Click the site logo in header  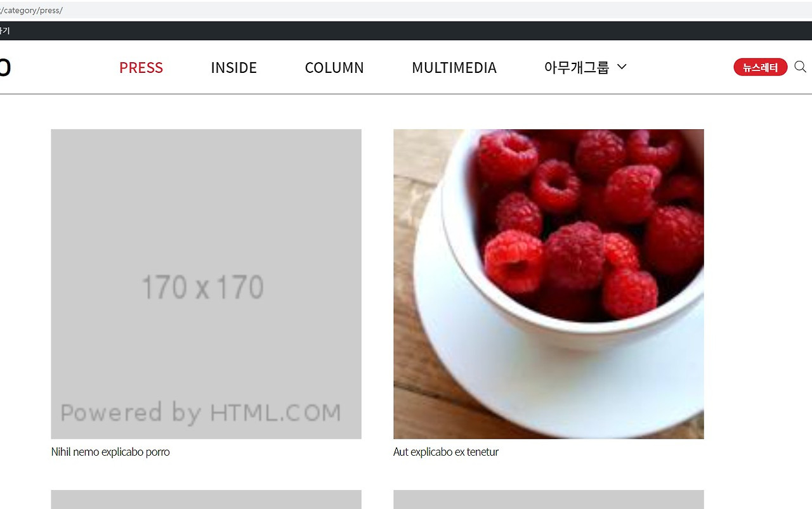click(5, 67)
